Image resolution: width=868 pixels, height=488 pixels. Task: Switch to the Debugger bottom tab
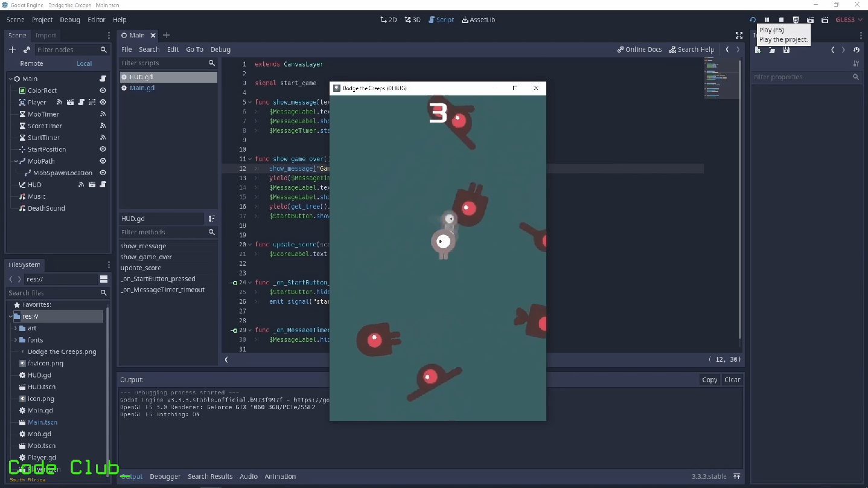tap(165, 477)
